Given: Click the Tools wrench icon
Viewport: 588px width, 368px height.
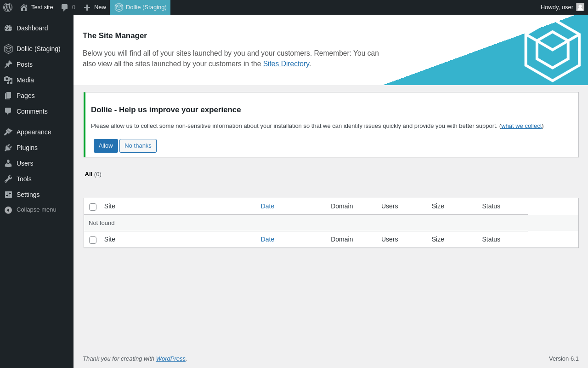Looking at the screenshot, I should click(x=8, y=179).
